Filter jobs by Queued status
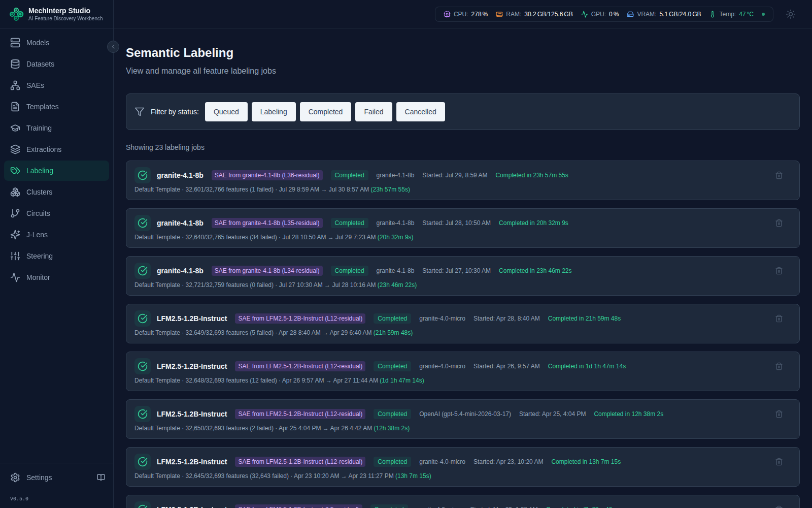This screenshot has height=508, width=812. pos(226,112)
